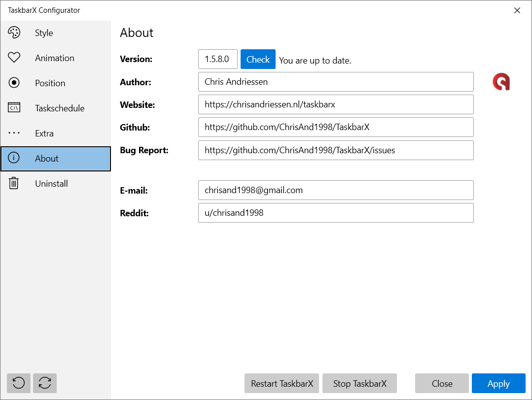Viewport: 532px width, 400px height.
Task: Click the Style palette icon
Action: click(14, 33)
